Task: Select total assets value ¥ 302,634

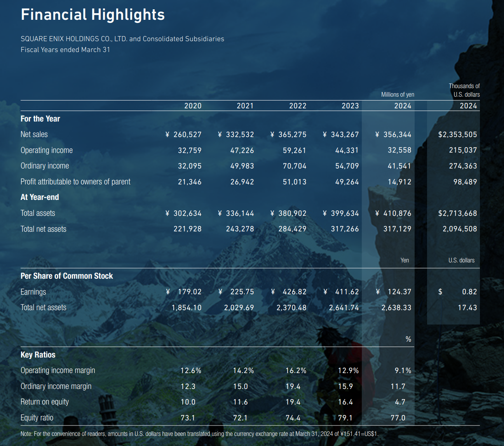Action: pos(183,213)
